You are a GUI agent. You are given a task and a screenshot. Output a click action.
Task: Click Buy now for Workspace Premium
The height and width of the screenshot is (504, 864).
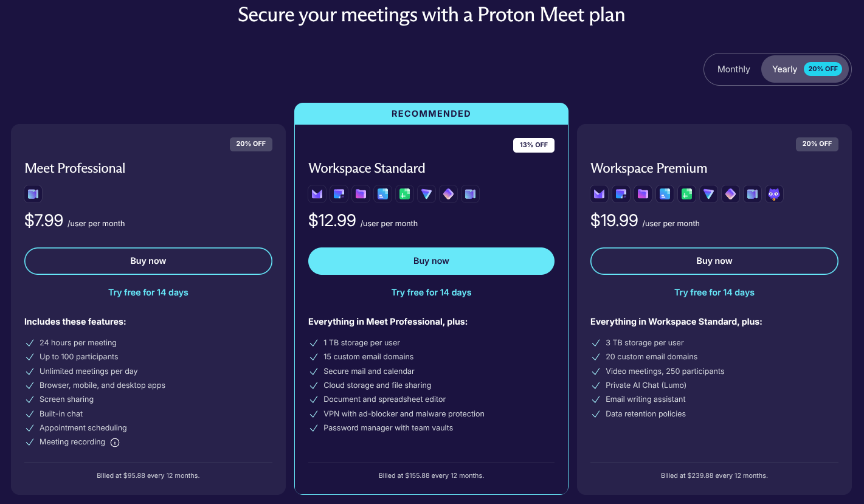714,261
